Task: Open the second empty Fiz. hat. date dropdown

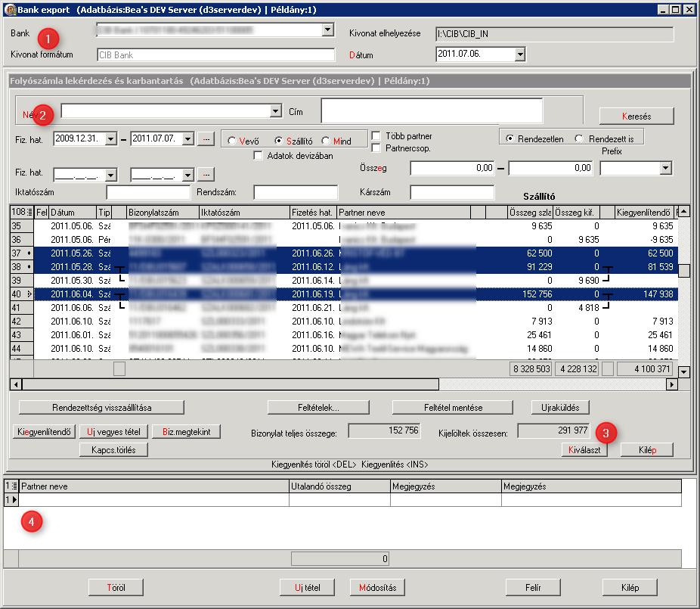Action: [188, 175]
